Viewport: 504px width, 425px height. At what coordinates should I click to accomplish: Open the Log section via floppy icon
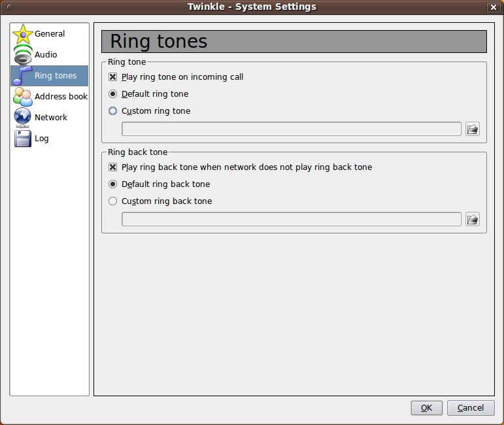coord(22,139)
